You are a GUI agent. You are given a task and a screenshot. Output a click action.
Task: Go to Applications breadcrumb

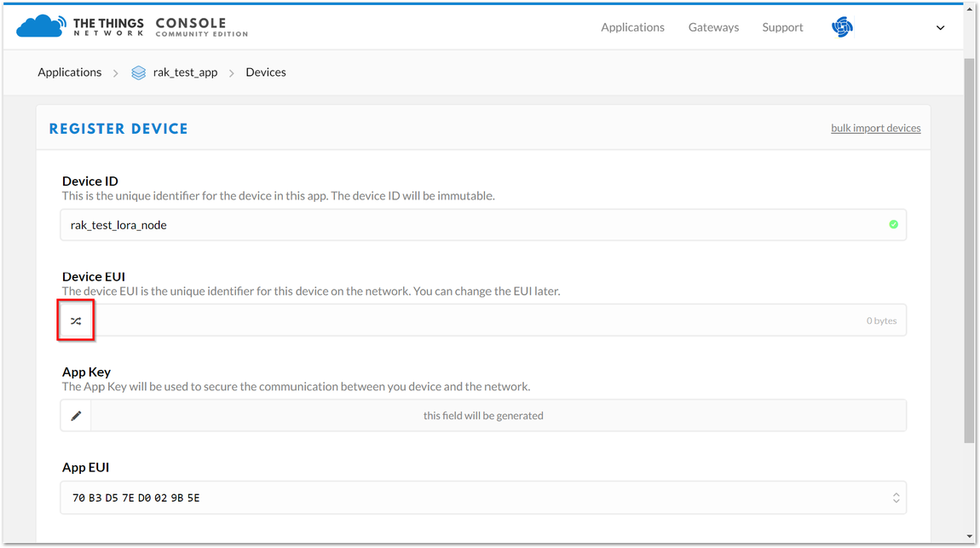[x=69, y=72]
